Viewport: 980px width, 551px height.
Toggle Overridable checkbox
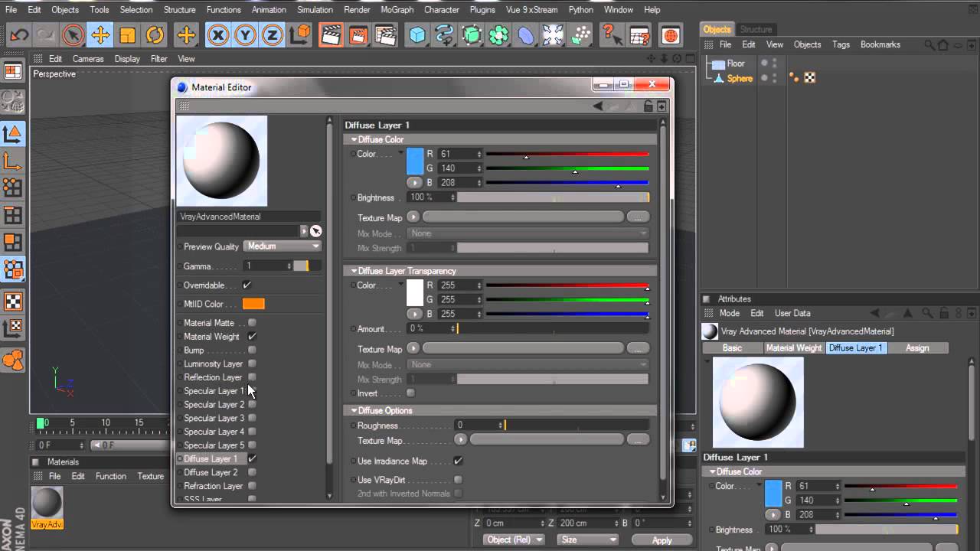click(x=247, y=285)
